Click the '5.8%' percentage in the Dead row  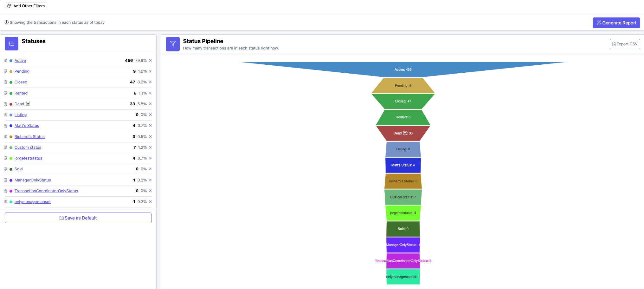pos(142,104)
